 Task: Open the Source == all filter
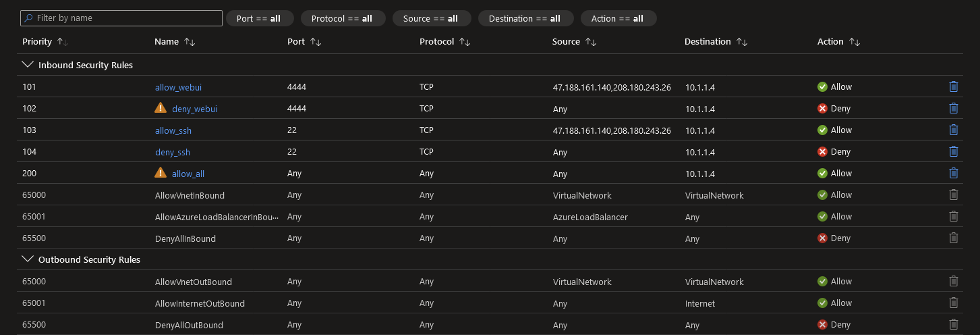pos(430,18)
